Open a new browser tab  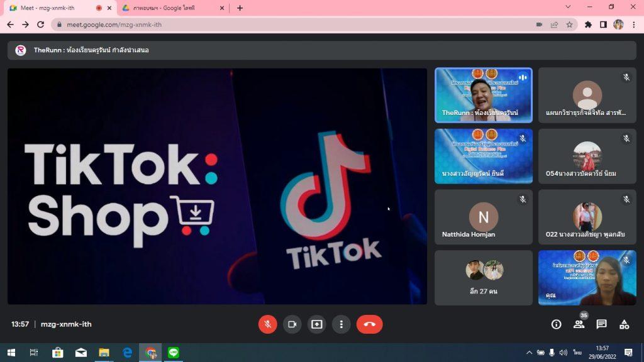click(240, 8)
